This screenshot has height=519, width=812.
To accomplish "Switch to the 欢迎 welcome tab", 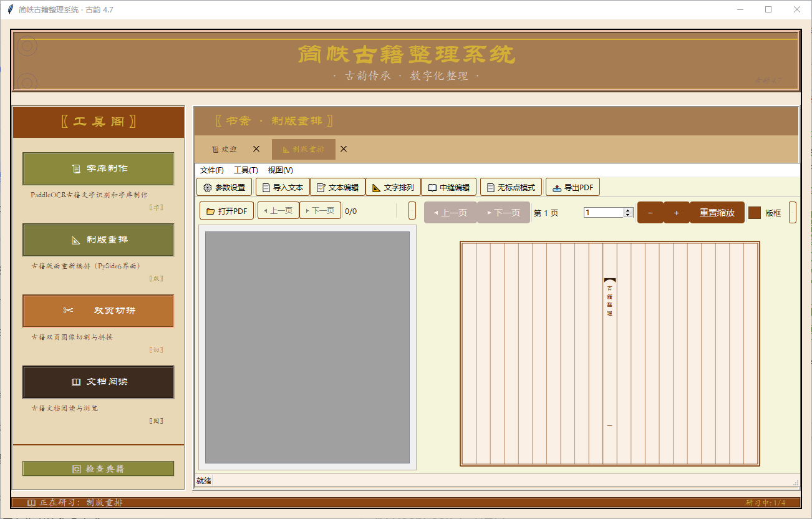I will click(226, 149).
